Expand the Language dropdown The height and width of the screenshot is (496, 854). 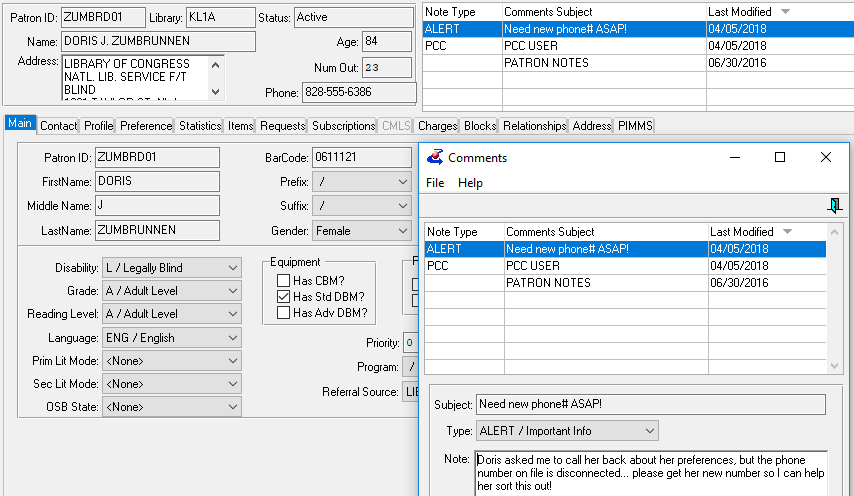point(232,338)
